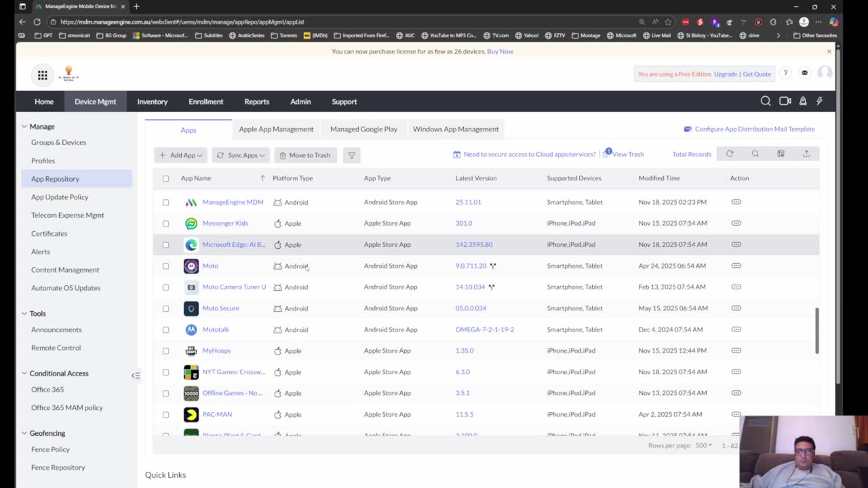Open action menu for MyHoops row
This screenshot has width=868, height=488.
click(736, 350)
